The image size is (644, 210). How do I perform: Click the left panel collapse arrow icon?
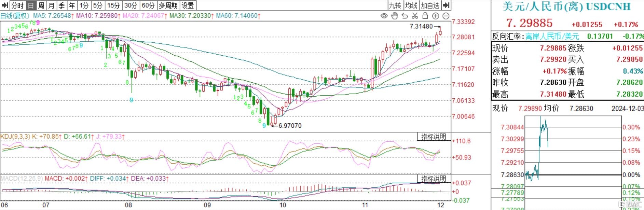5,5
